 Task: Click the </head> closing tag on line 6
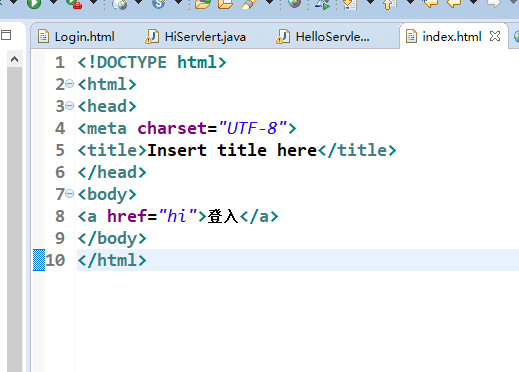click(112, 172)
